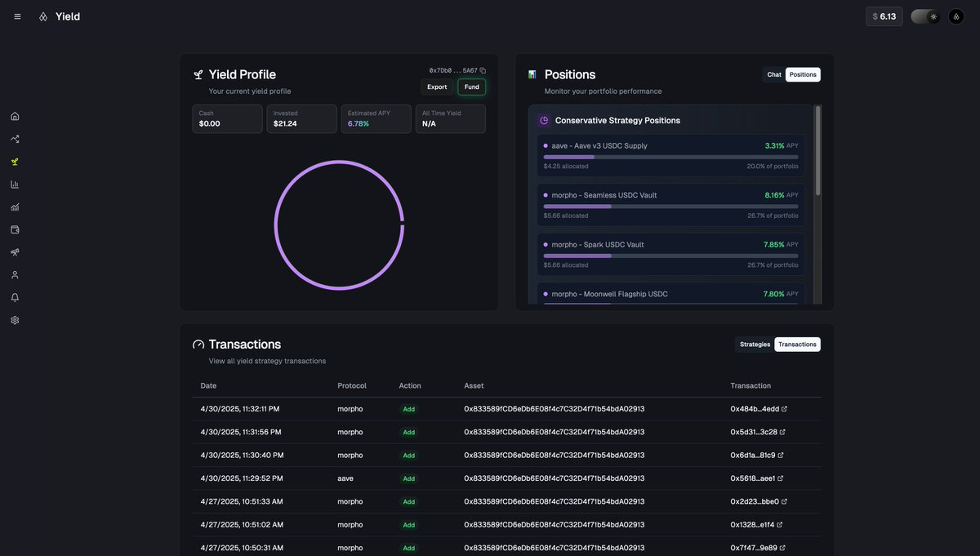This screenshot has height=556, width=980.
Task: Open notifications bell in sidebar
Action: point(15,297)
